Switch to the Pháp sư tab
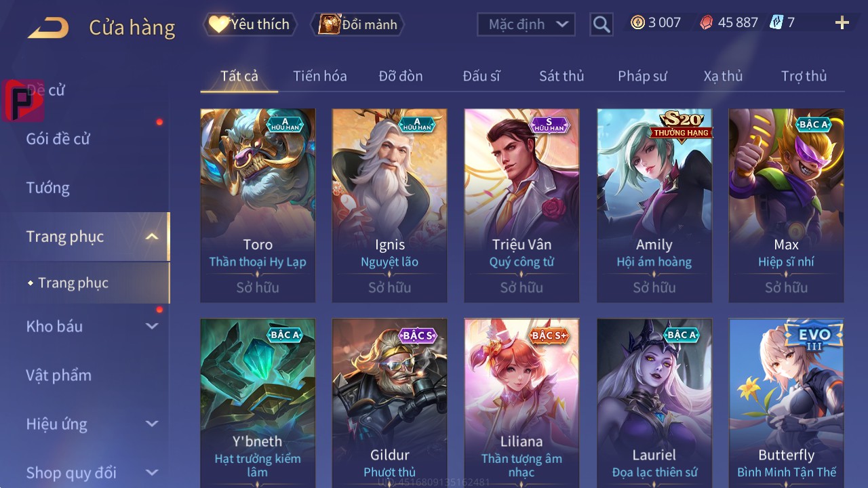Image resolution: width=868 pixels, height=488 pixels. point(642,76)
